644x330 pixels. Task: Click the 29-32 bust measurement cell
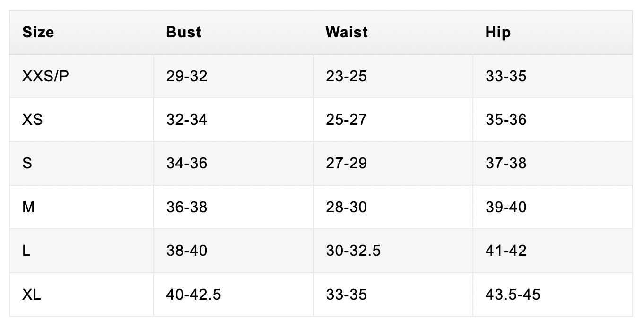tap(187, 76)
